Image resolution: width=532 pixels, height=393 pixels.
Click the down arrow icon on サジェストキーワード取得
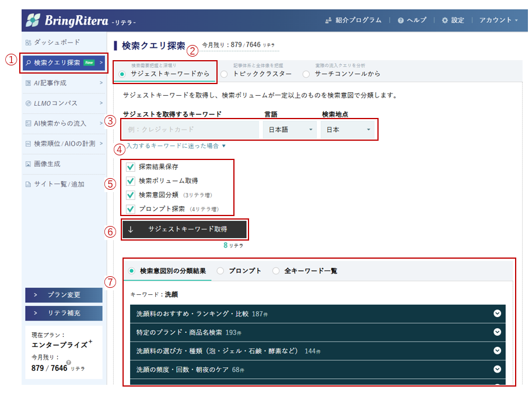[x=131, y=229]
